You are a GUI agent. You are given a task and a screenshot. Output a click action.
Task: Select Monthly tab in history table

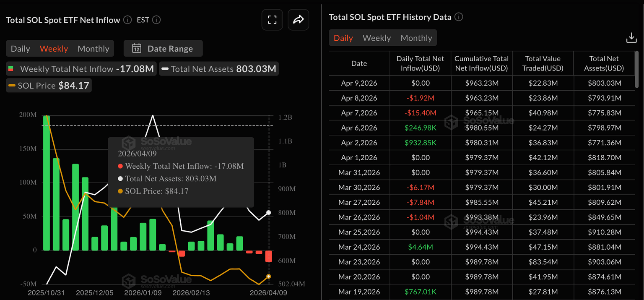416,38
